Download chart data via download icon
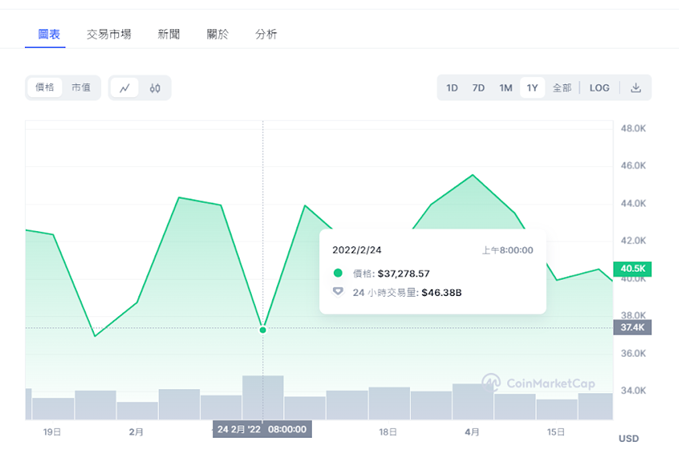 coord(636,88)
